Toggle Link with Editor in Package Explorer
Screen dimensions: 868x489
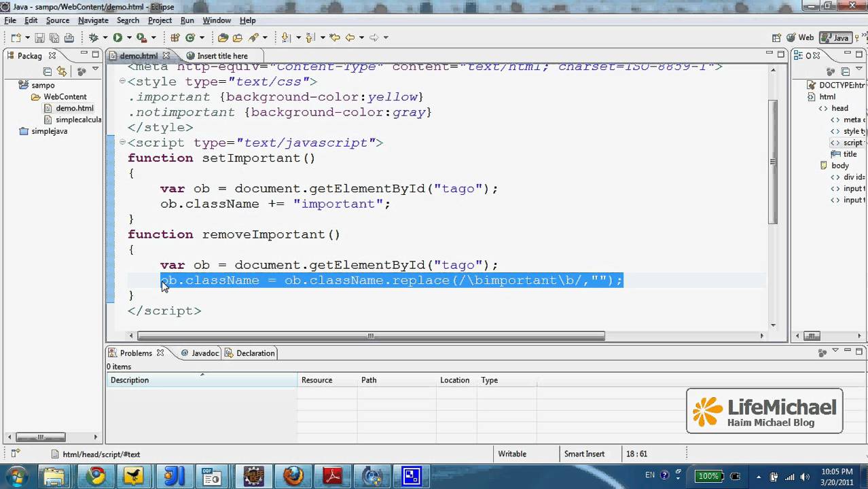[x=62, y=71]
